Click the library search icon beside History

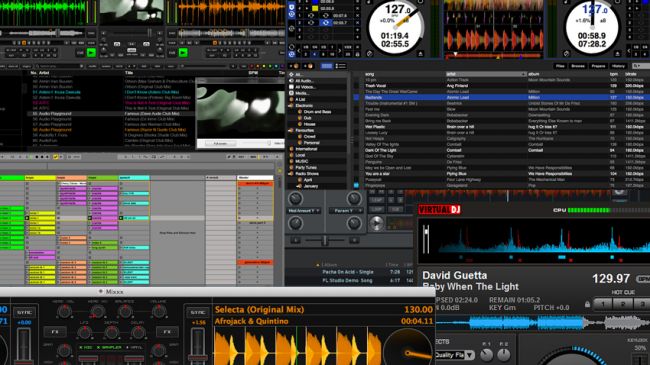pos(636,66)
